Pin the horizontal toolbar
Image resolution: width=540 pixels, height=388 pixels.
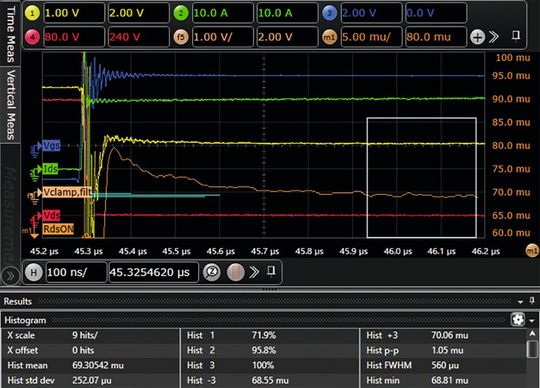(271, 271)
